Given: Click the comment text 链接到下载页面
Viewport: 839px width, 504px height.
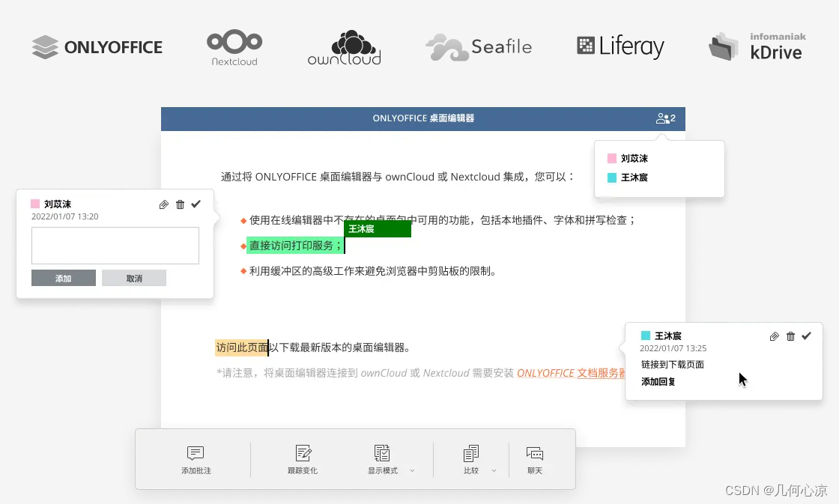Looking at the screenshot, I should point(673,365).
